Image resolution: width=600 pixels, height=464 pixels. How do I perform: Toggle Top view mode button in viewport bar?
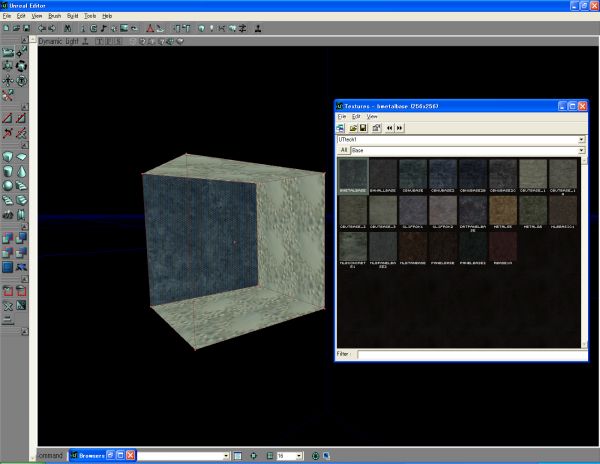tap(99, 41)
